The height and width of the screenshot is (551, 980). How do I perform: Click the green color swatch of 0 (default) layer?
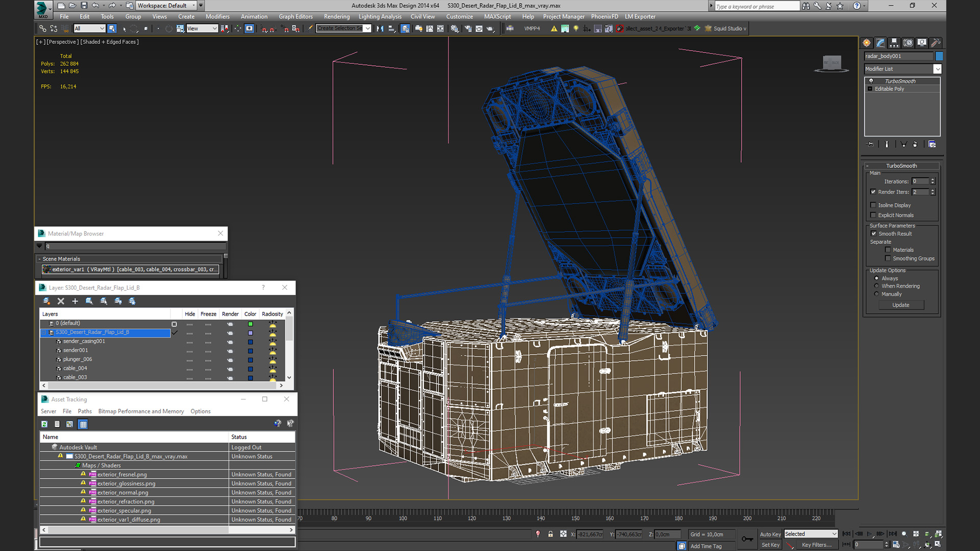click(x=250, y=324)
